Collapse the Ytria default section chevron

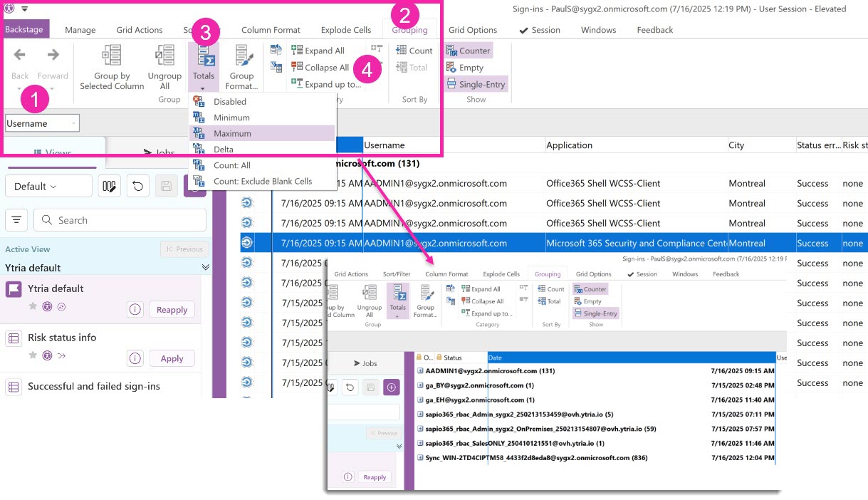tap(206, 268)
